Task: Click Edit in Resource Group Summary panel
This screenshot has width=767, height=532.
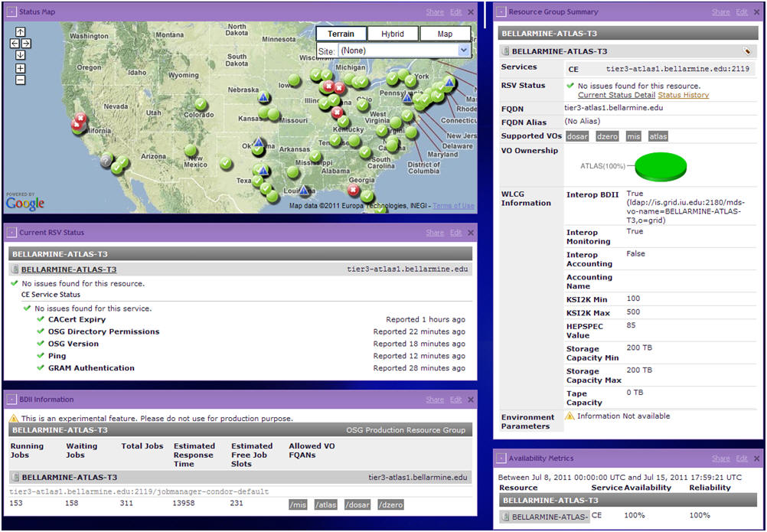Action: click(x=742, y=12)
